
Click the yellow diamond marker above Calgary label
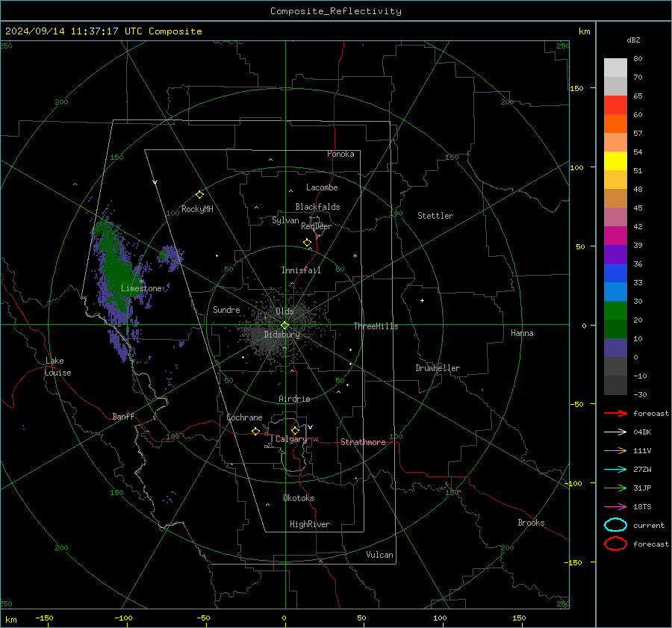[x=295, y=430]
